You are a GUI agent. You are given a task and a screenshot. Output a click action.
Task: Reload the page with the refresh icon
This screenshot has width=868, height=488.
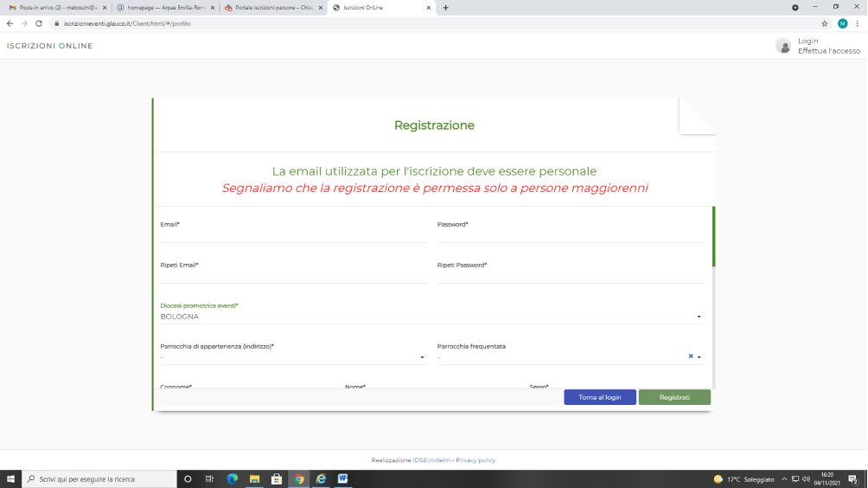click(x=39, y=23)
